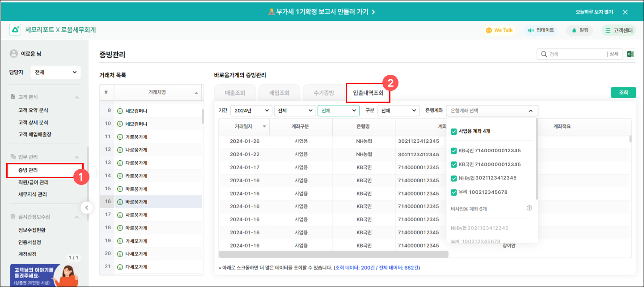Click the 상세 search option
This screenshot has height=287, width=644.
pos(614,54)
